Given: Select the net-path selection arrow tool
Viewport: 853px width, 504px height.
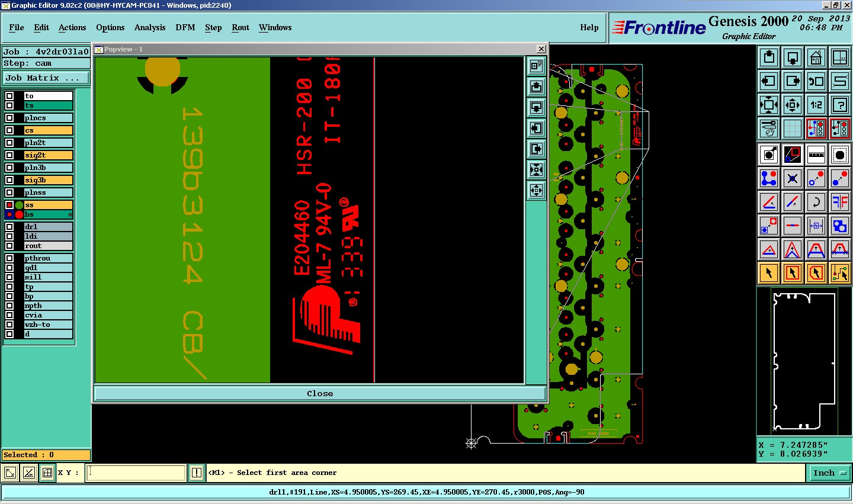Looking at the screenshot, I should click(840, 273).
